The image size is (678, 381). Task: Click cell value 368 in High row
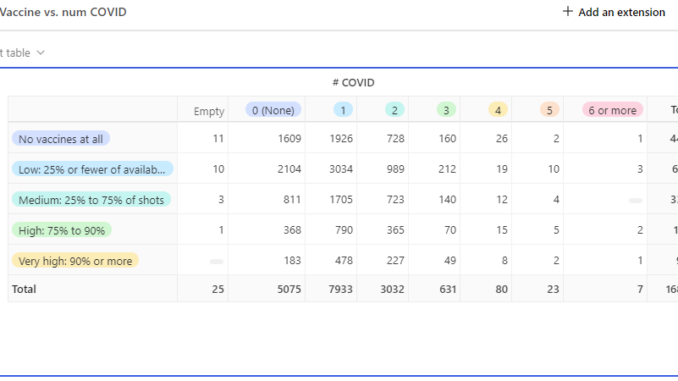pyautogui.click(x=292, y=230)
